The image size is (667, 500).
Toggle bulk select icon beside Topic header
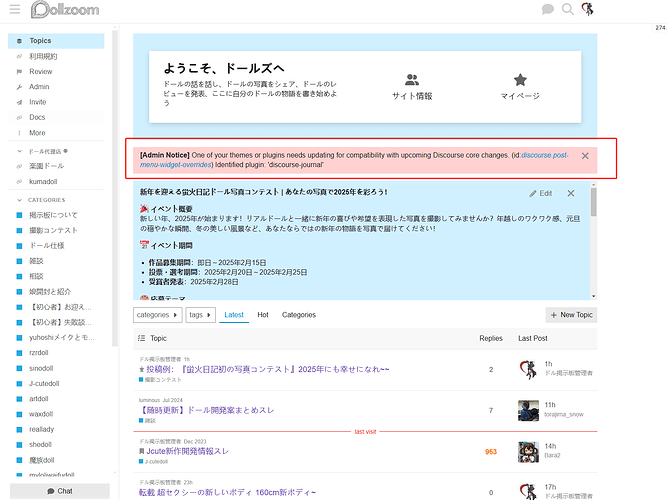141,338
